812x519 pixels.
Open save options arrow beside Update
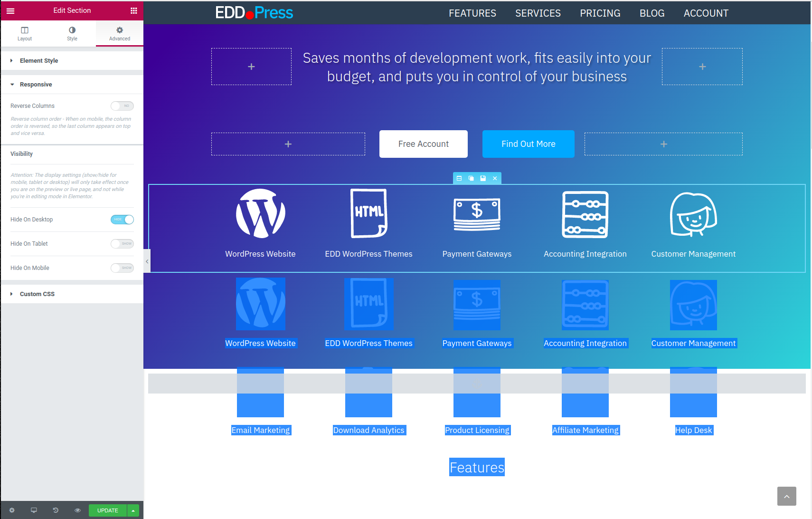(133, 510)
